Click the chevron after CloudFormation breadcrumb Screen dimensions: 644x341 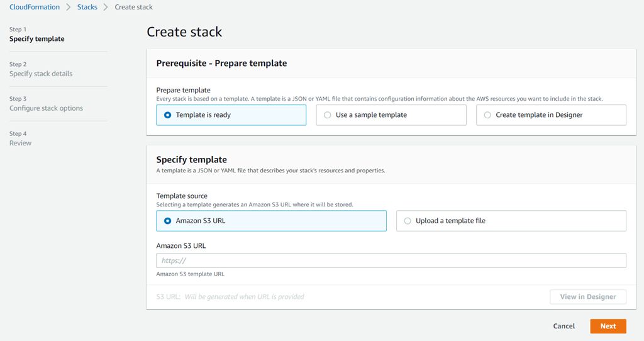pos(68,7)
